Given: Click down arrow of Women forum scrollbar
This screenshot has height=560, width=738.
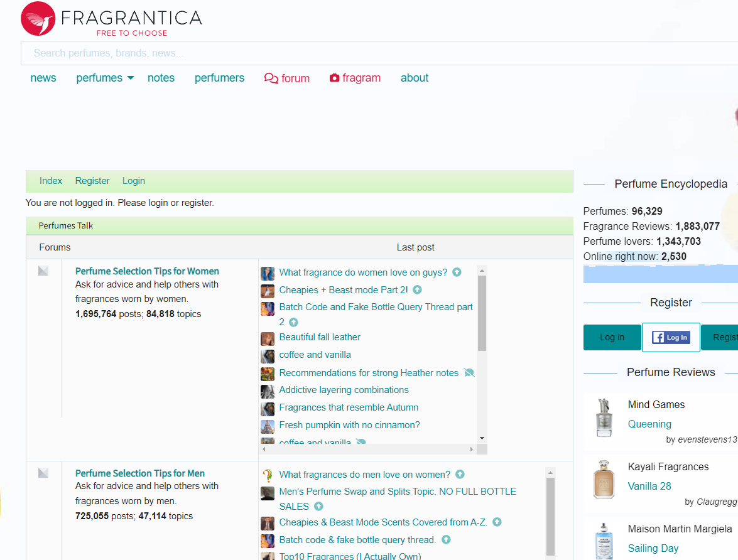Looking at the screenshot, I should 482,438.
